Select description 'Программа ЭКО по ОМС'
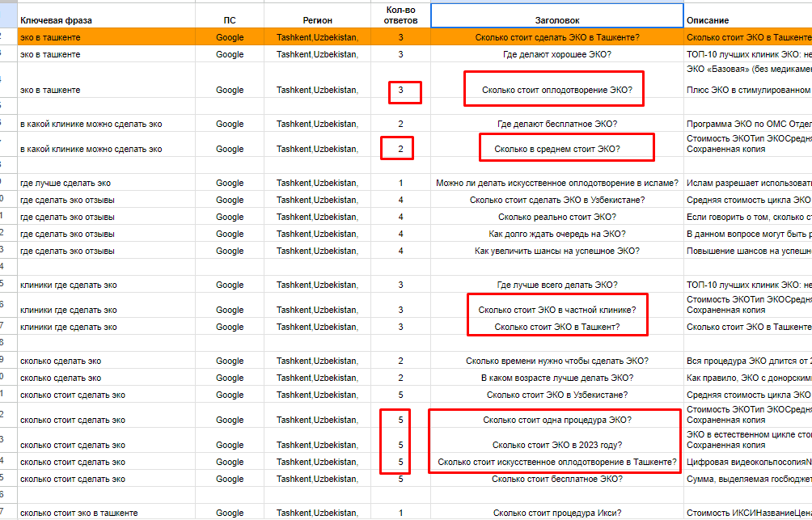 748,123
